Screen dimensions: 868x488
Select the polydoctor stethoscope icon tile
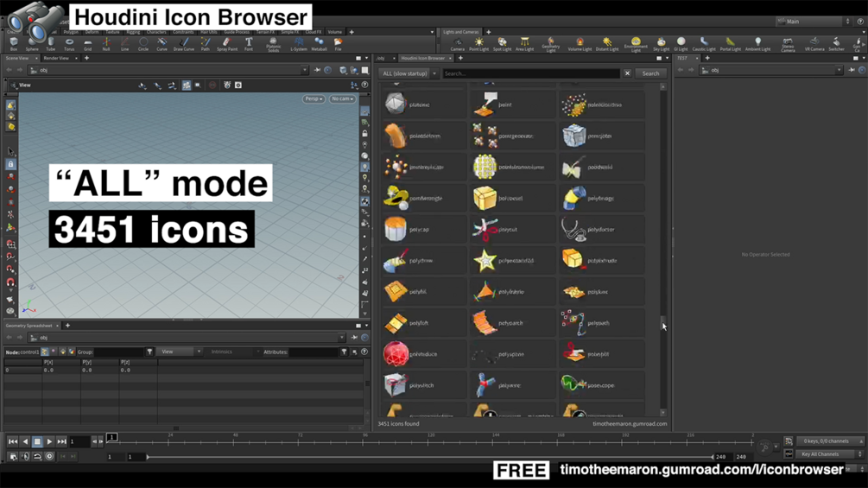click(602, 229)
